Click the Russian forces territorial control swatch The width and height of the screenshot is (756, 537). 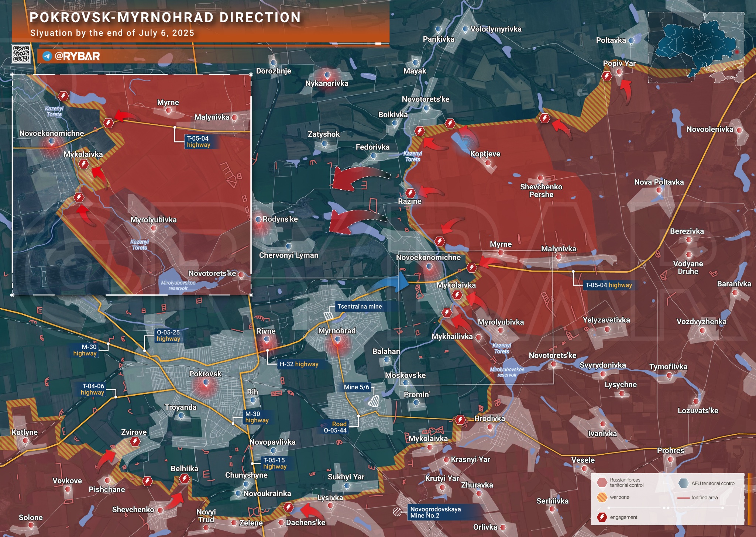pyautogui.click(x=602, y=482)
